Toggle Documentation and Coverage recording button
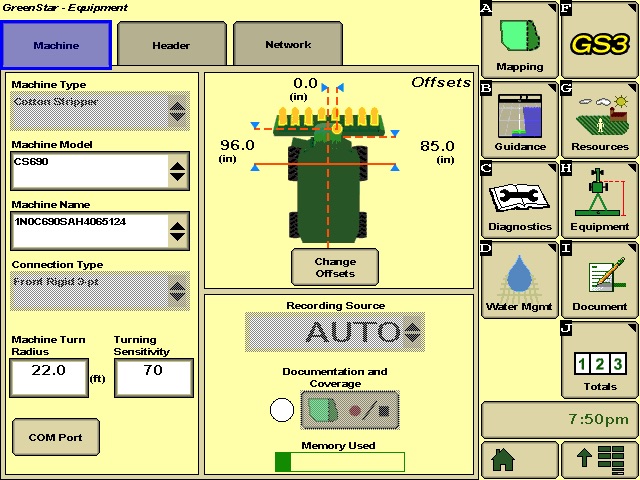Screen dimensions: 640x480 350,410
